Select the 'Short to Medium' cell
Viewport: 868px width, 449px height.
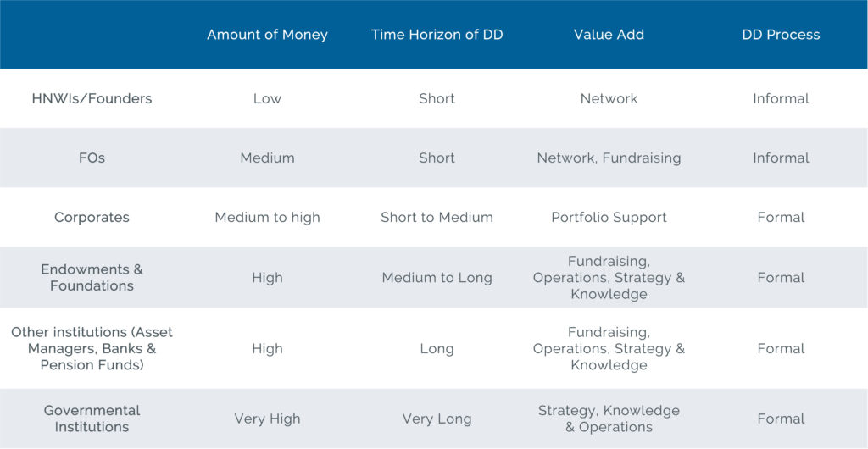coord(437,218)
